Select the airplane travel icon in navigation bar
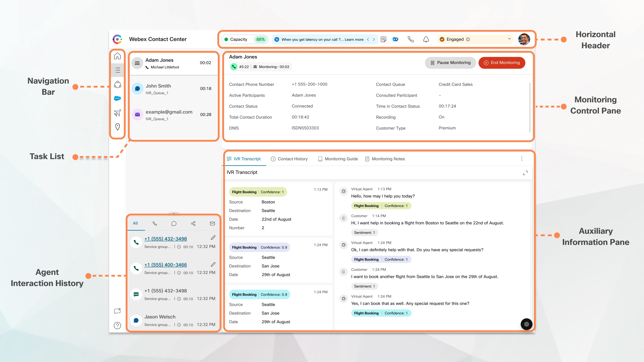The image size is (644, 362). 117,113
